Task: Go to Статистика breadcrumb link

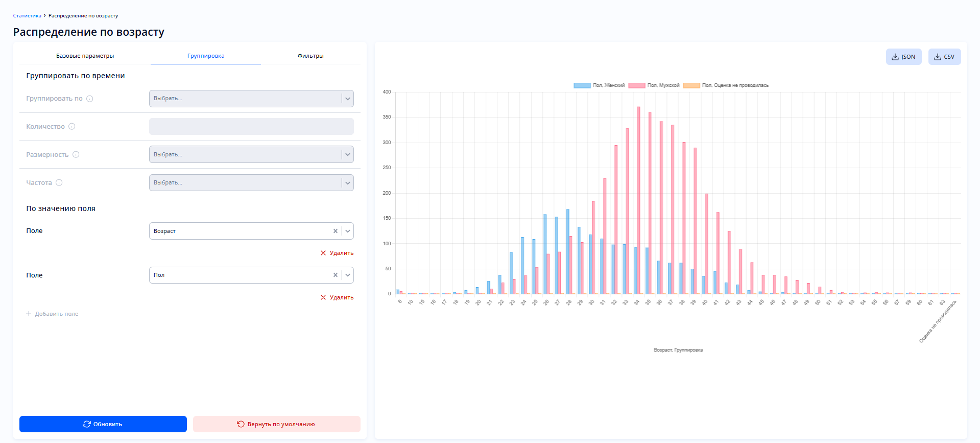Action: pyautogui.click(x=27, y=16)
